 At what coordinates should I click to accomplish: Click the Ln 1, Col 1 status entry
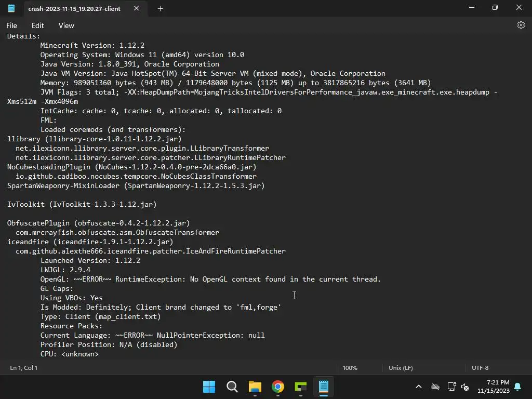(24, 368)
